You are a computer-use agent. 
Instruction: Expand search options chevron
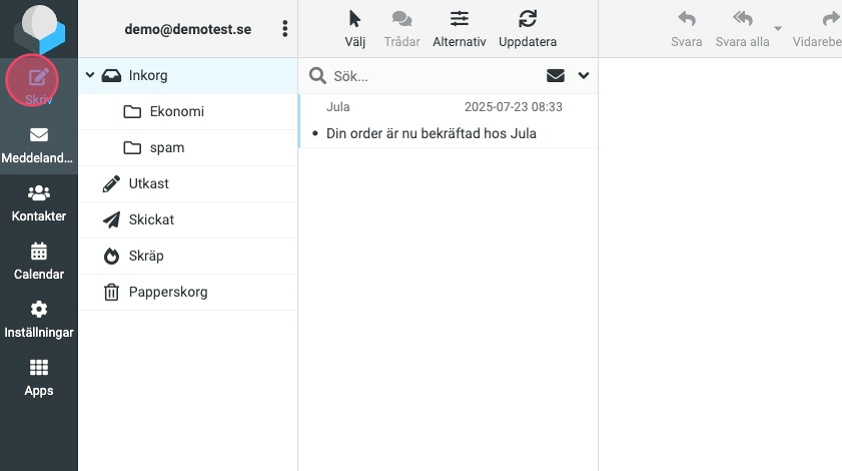(584, 76)
